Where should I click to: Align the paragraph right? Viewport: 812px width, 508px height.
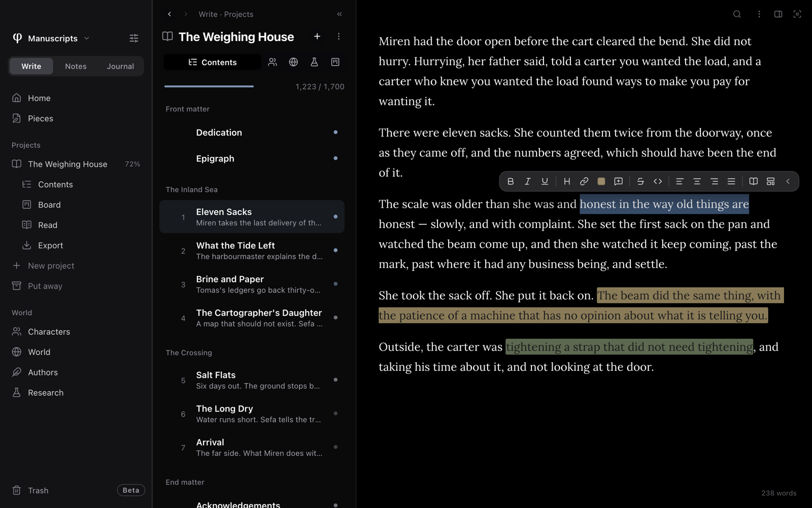point(714,181)
